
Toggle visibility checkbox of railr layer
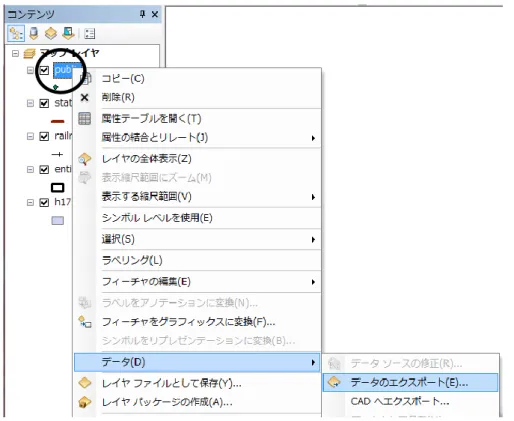click(x=44, y=136)
